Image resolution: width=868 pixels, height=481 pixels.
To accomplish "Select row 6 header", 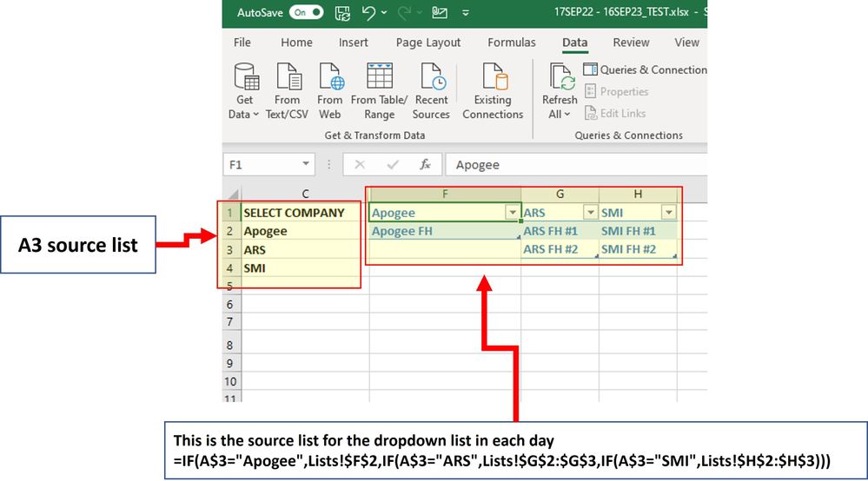I will coord(232,304).
